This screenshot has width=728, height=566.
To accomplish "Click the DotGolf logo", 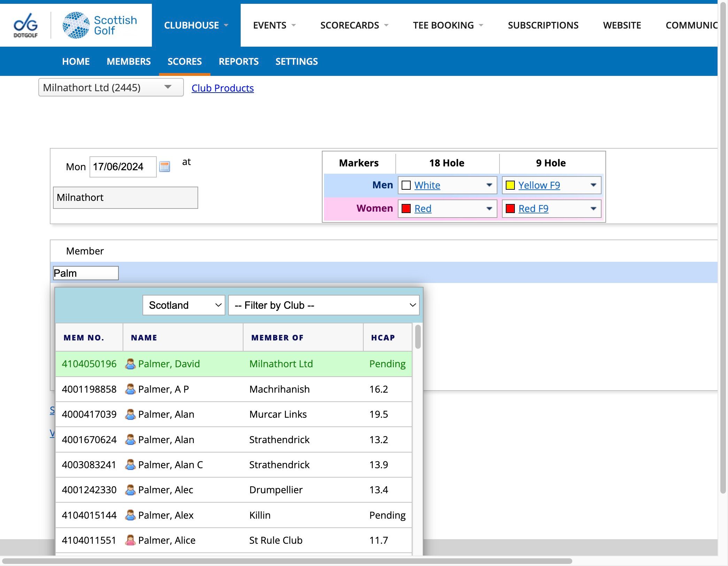I will (25, 25).
